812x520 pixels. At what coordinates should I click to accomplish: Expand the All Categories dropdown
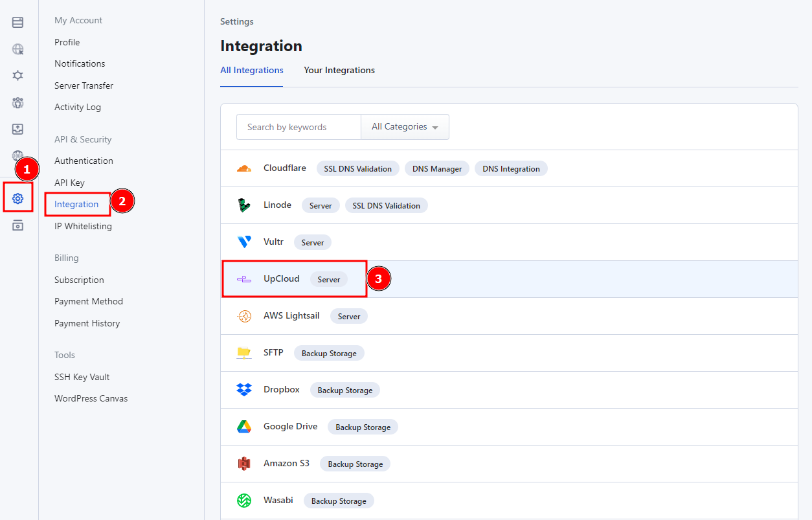[x=405, y=127]
